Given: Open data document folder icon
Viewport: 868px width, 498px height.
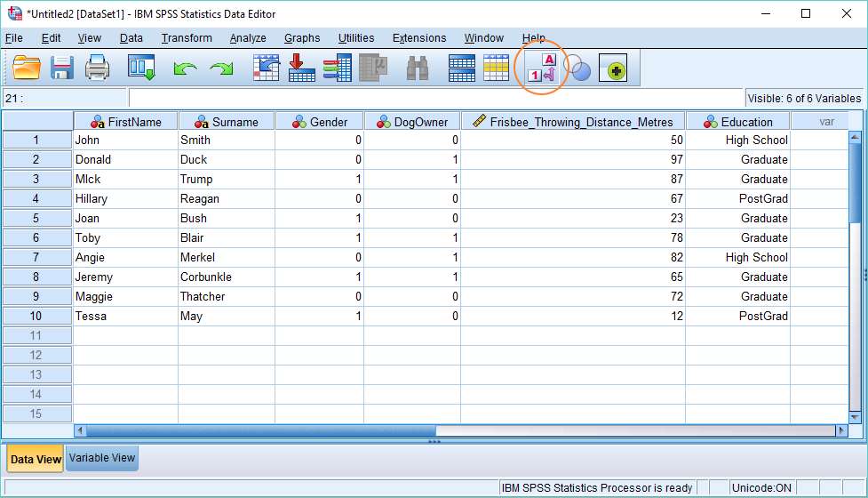Looking at the screenshot, I should pos(26,68).
